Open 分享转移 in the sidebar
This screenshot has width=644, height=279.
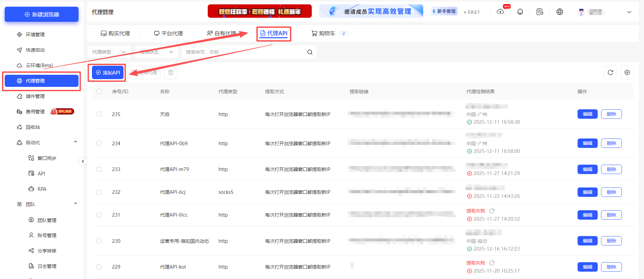(x=47, y=251)
